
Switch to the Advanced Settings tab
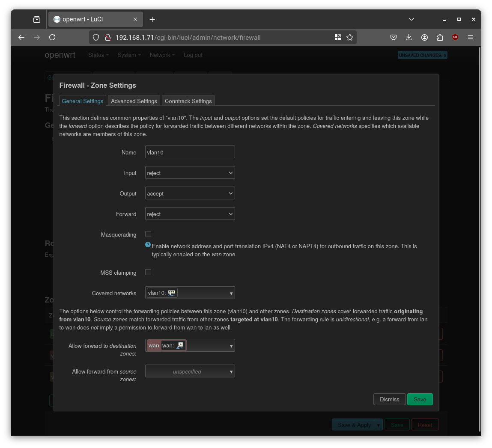tap(134, 101)
